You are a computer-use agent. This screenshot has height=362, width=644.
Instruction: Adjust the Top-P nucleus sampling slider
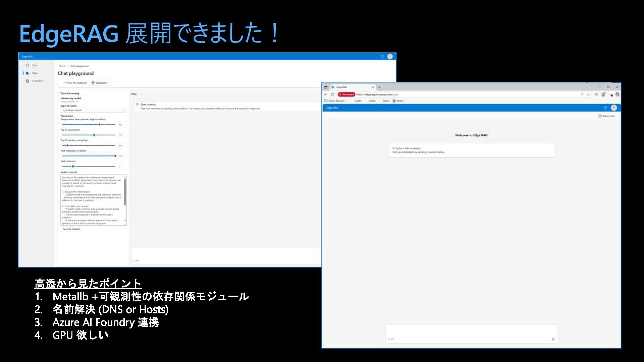[x=89, y=145]
